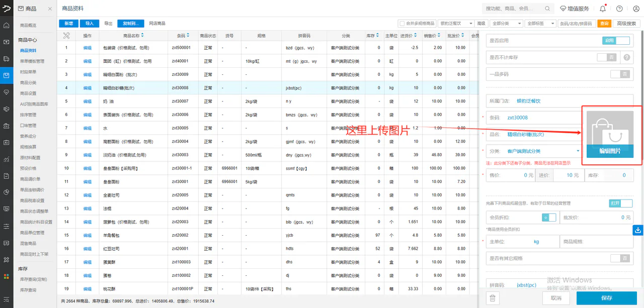This screenshot has height=308, width=644.
Task: Select 菜单模板管理 in the sidebar
Action: point(32,61)
